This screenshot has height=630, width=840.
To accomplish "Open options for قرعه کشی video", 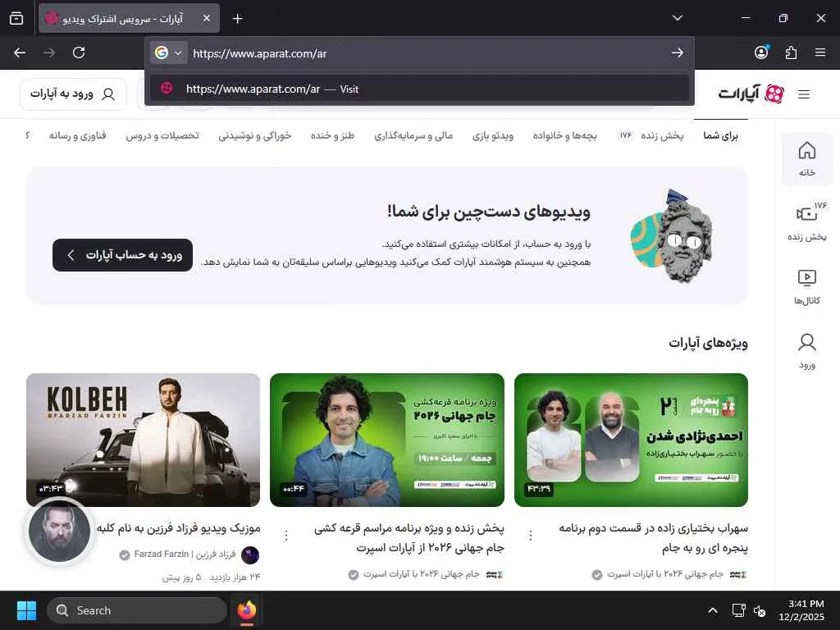I will pos(286,535).
